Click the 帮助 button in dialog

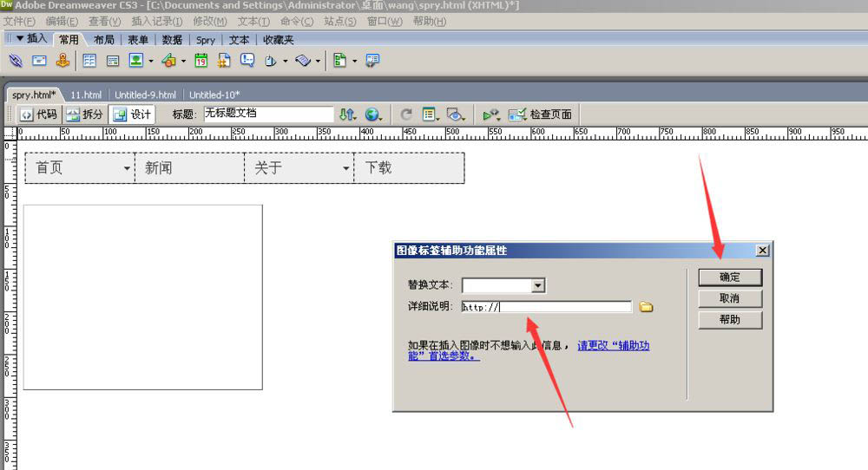pos(730,320)
